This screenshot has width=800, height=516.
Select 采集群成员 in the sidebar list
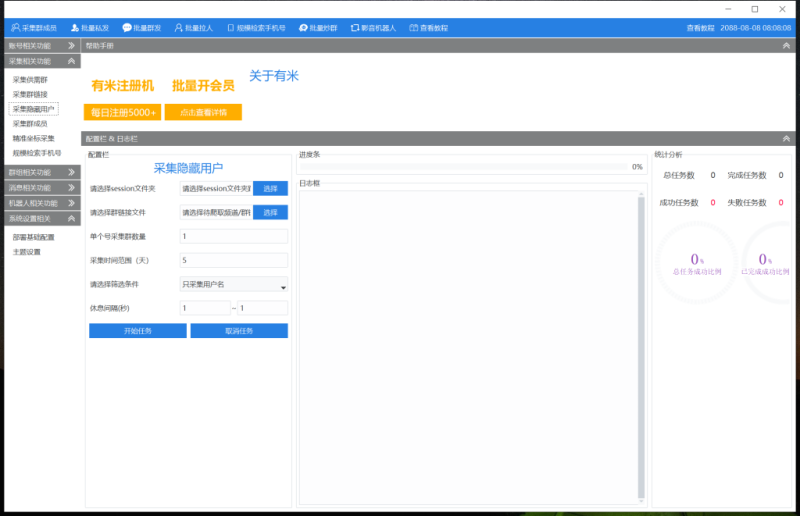pos(30,124)
